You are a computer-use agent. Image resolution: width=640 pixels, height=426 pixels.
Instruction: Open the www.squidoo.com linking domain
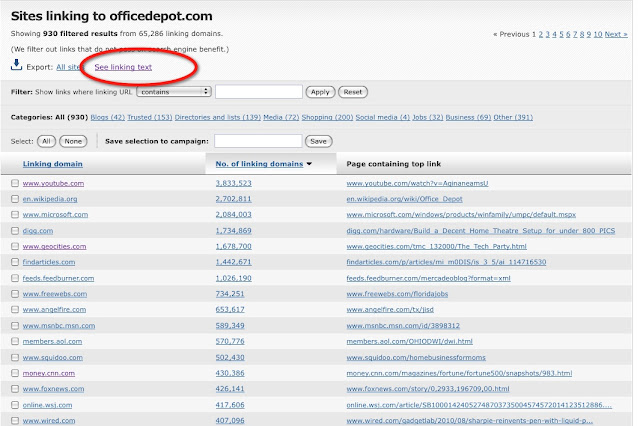click(53, 357)
